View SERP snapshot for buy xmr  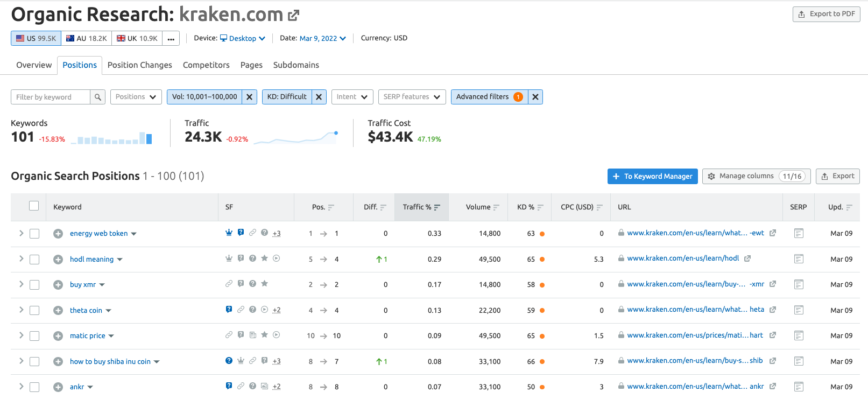pos(799,284)
